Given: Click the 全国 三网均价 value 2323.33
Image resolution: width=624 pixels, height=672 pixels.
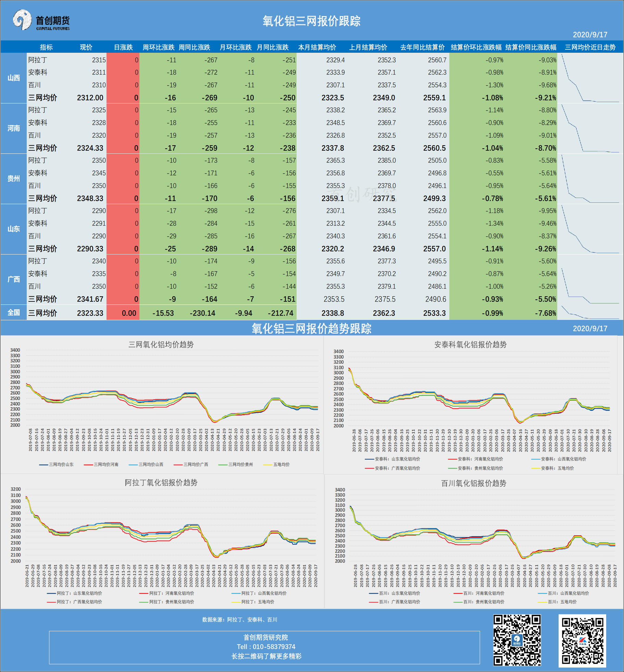Looking at the screenshot, I should (x=90, y=313).
